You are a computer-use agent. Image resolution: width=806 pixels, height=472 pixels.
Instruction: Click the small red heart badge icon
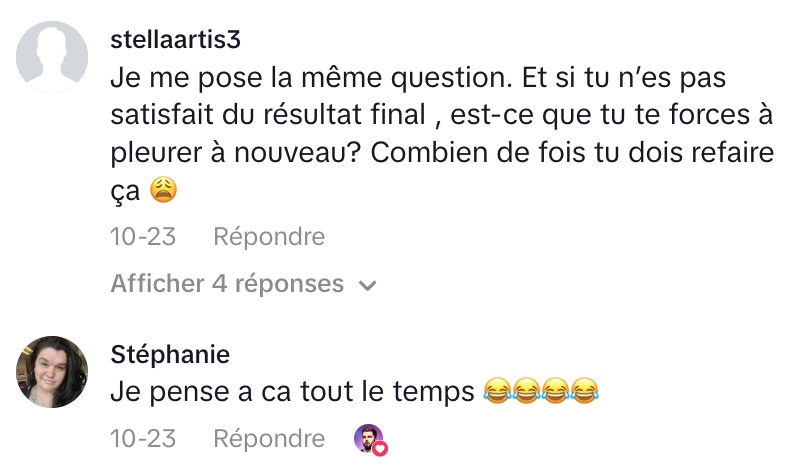pos(380,448)
